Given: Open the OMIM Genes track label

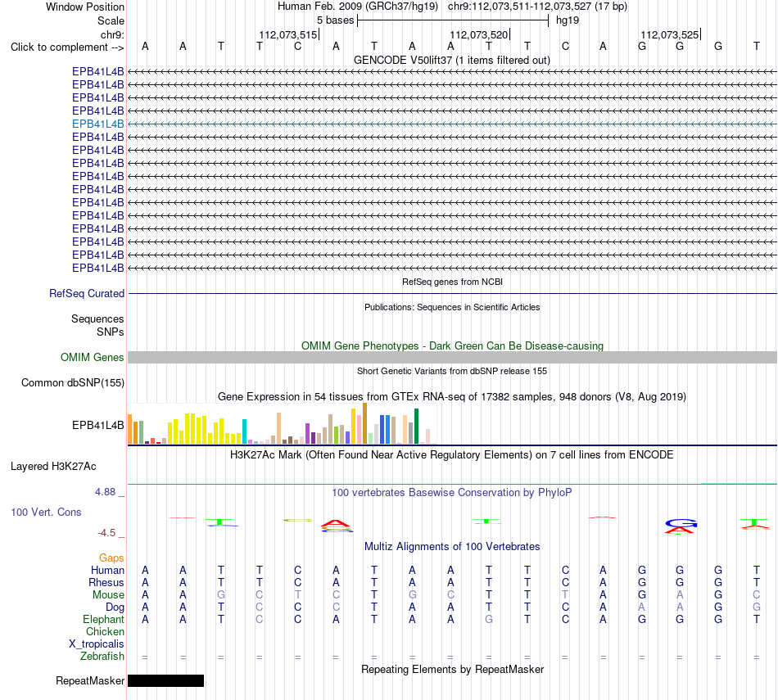Looking at the screenshot, I should [92, 357].
